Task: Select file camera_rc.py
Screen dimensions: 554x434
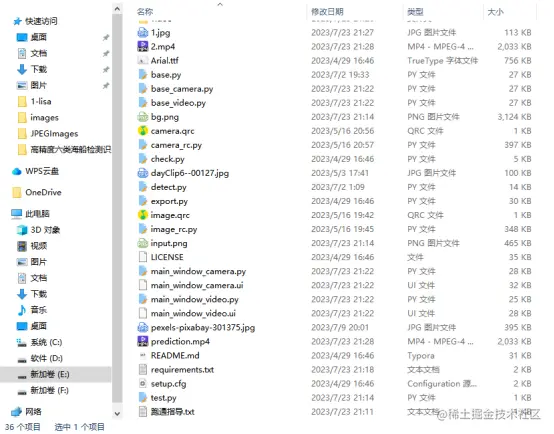Action: click(176, 145)
